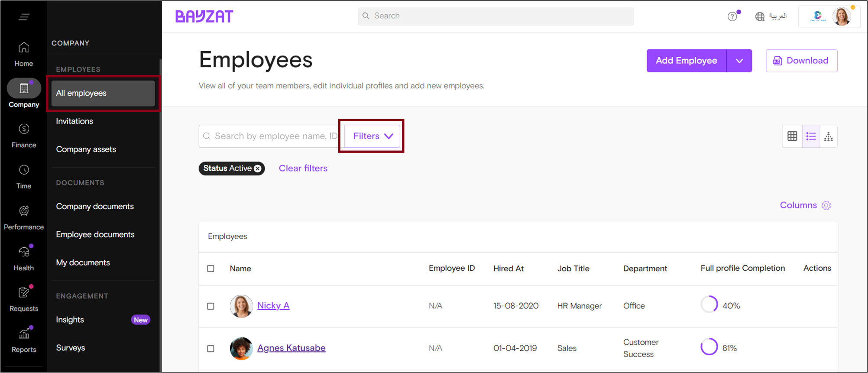Open the Time tracking icon

pos(24,176)
